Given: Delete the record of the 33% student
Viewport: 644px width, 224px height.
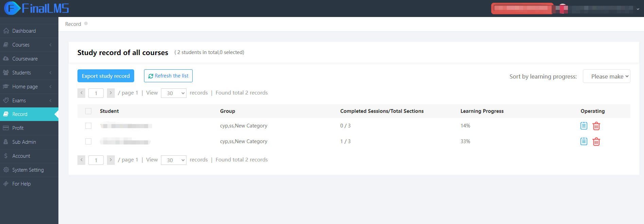Looking at the screenshot, I should (x=596, y=142).
